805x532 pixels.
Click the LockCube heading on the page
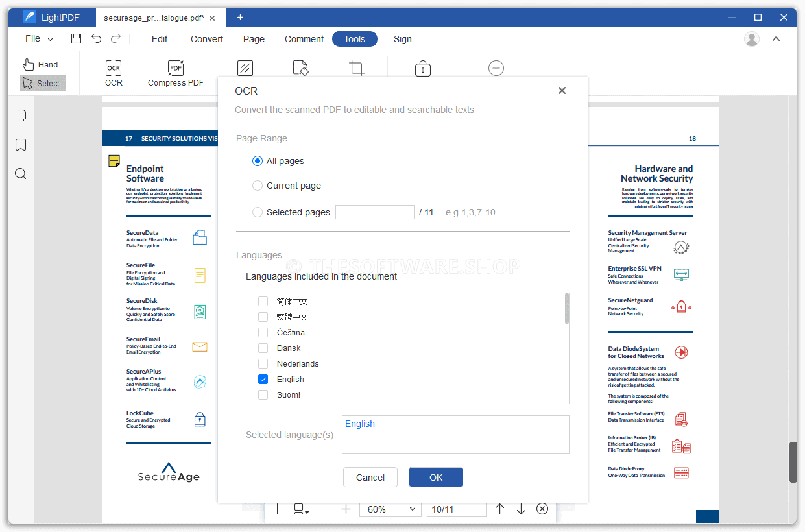click(140, 413)
